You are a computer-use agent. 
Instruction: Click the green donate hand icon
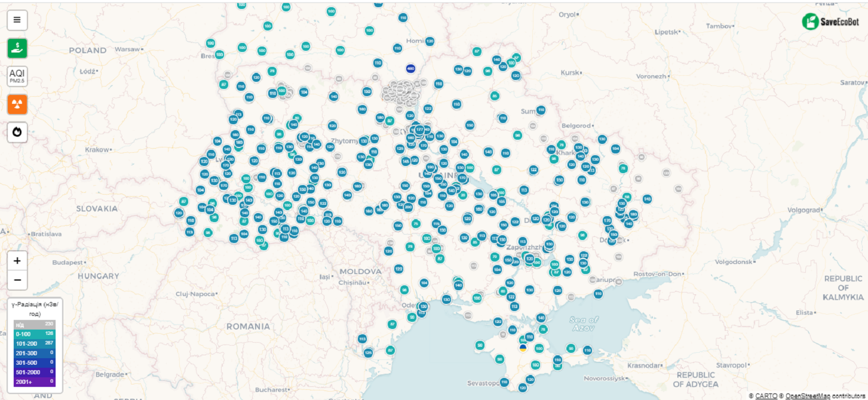[17, 48]
